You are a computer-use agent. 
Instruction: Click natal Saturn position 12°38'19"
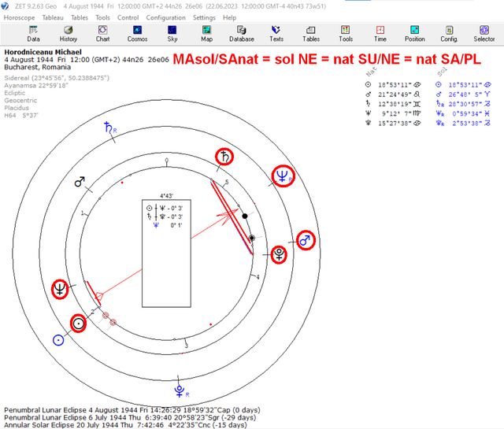pyautogui.click(x=395, y=104)
